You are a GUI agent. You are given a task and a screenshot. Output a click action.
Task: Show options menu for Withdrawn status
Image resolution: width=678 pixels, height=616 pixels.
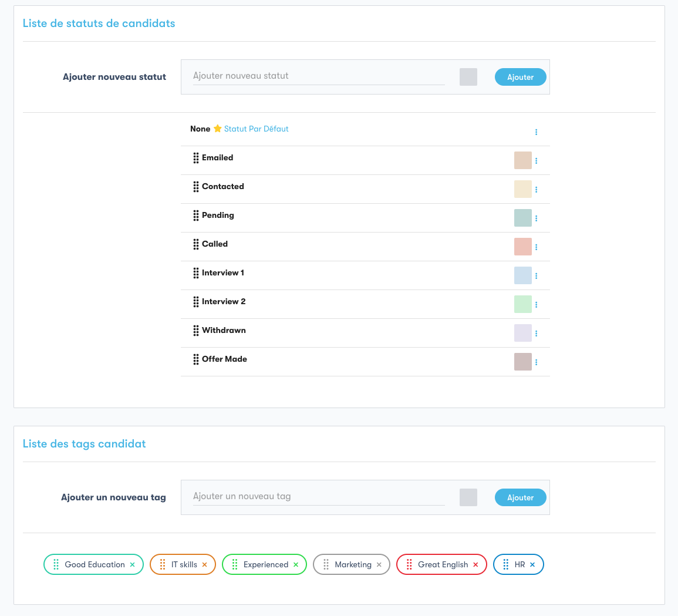[x=537, y=334]
